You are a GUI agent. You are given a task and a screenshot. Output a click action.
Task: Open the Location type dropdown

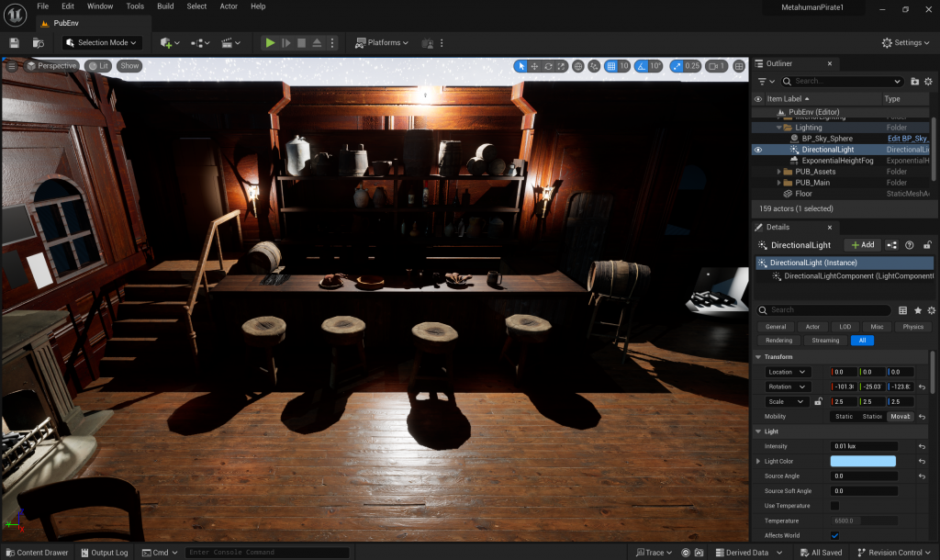point(787,373)
